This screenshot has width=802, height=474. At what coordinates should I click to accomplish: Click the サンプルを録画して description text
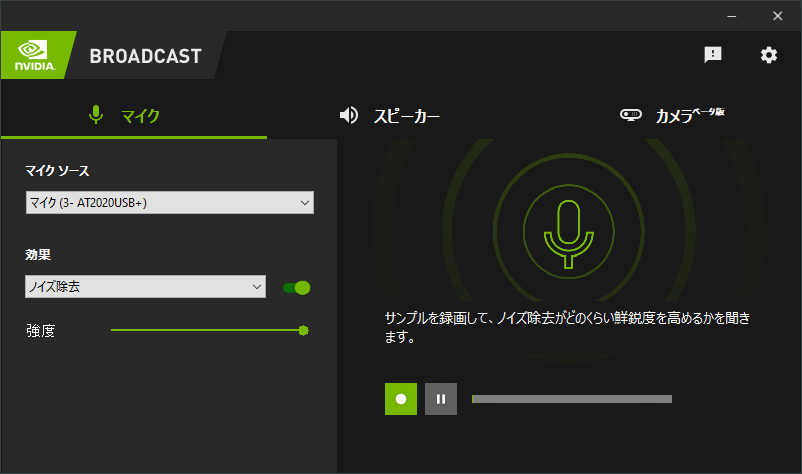(x=567, y=327)
